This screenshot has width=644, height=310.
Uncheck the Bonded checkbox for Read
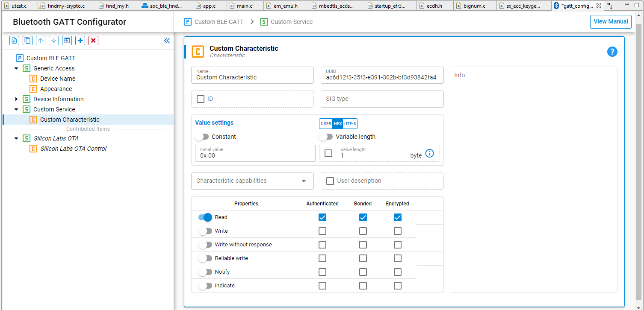click(363, 217)
